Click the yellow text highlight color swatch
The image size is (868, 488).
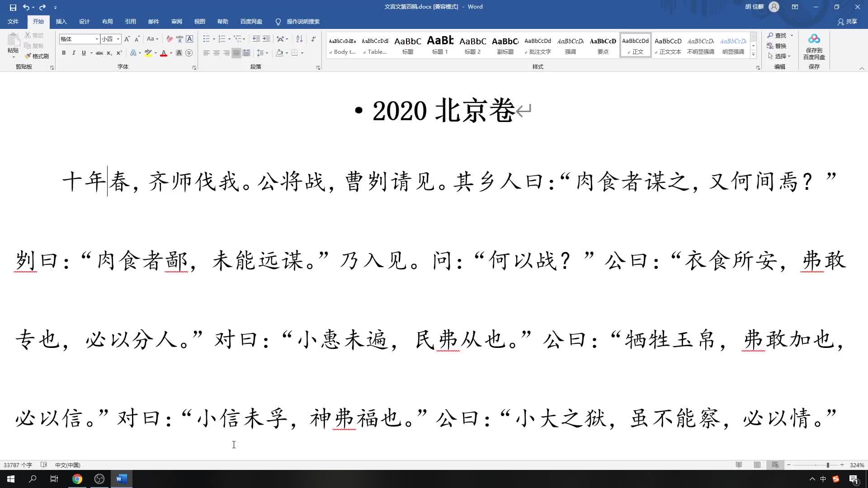(148, 53)
